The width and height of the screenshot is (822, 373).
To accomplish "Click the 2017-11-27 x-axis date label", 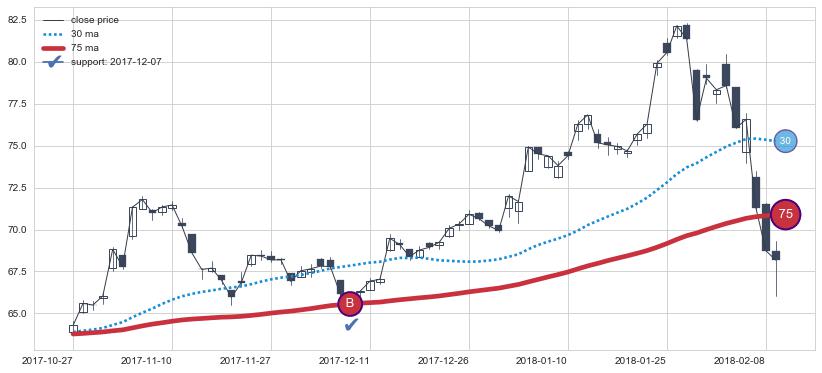I will (245, 360).
